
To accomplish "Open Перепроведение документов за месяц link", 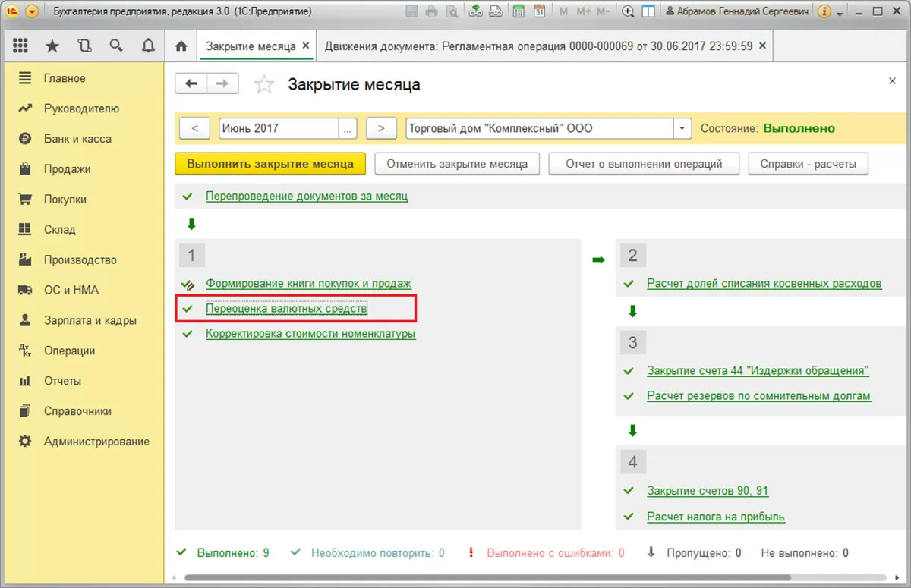I will 307,196.
